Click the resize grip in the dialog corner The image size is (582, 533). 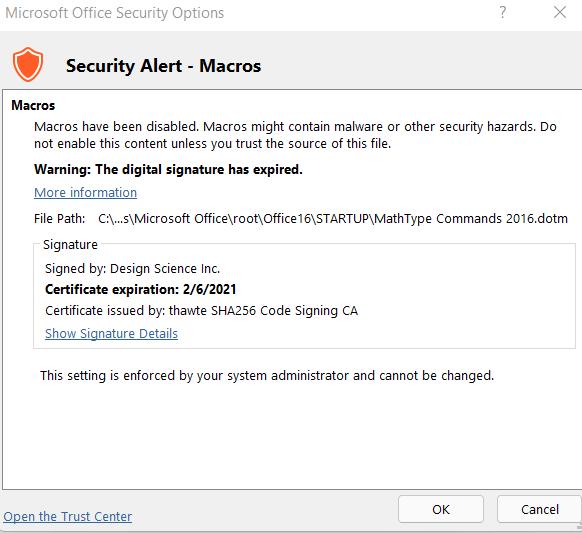point(579,526)
